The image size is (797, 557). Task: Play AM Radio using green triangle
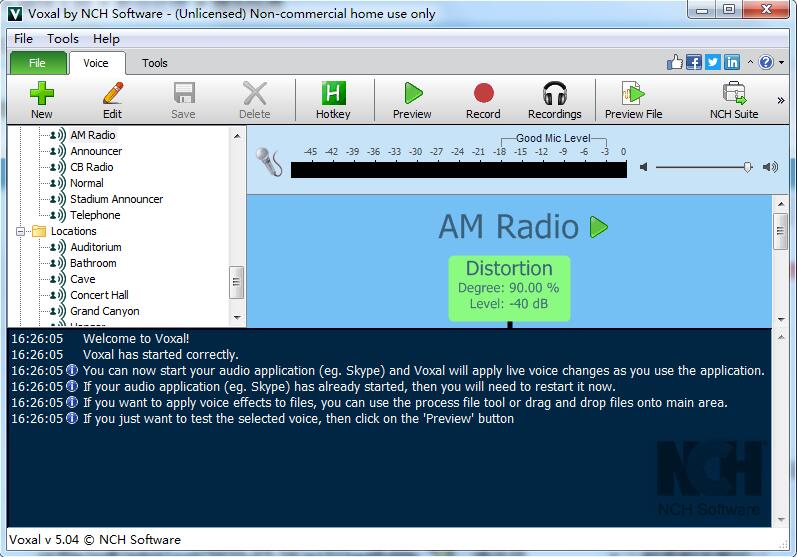(x=599, y=227)
